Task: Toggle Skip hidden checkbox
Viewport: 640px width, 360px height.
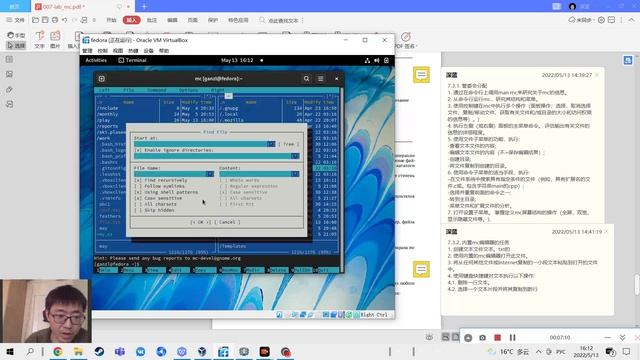Action: point(138,210)
